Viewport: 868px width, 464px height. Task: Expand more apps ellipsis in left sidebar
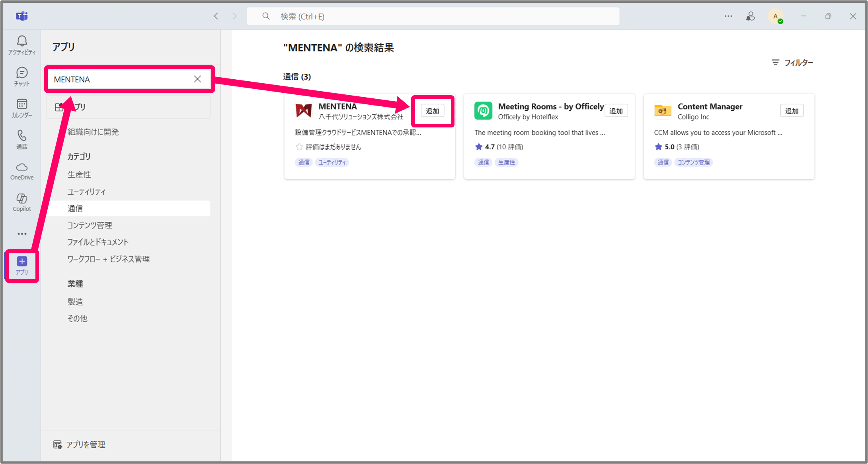click(x=22, y=234)
